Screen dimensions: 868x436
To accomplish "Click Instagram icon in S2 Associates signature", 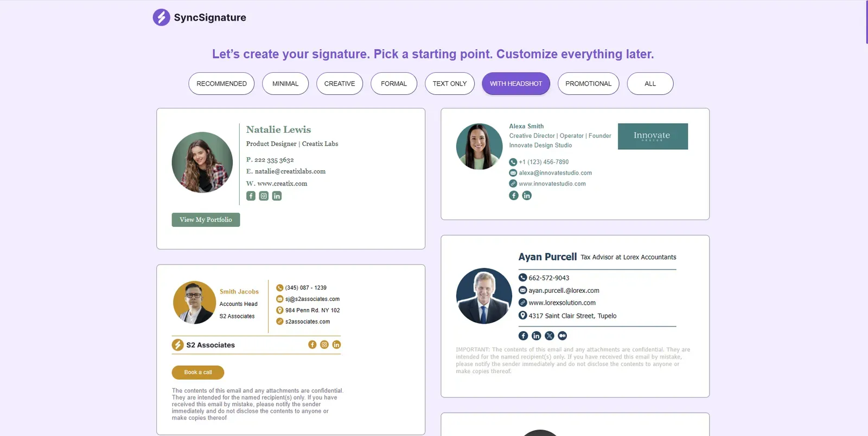I will pyautogui.click(x=324, y=344).
